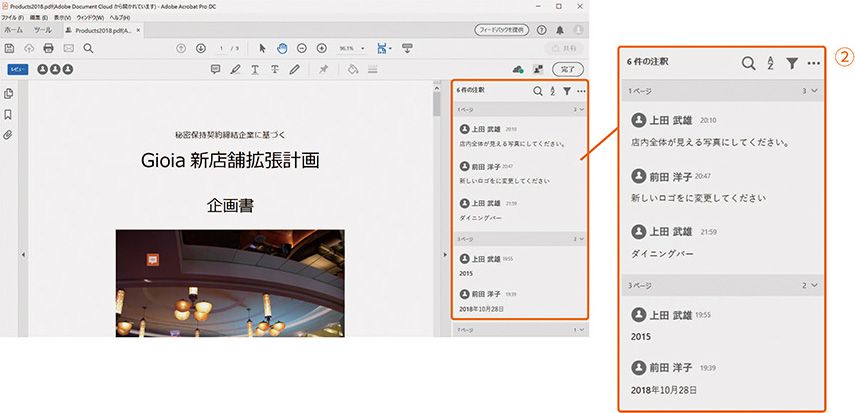
Task: Zoom in with the plus circle icon
Action: [x=322, y=48]
